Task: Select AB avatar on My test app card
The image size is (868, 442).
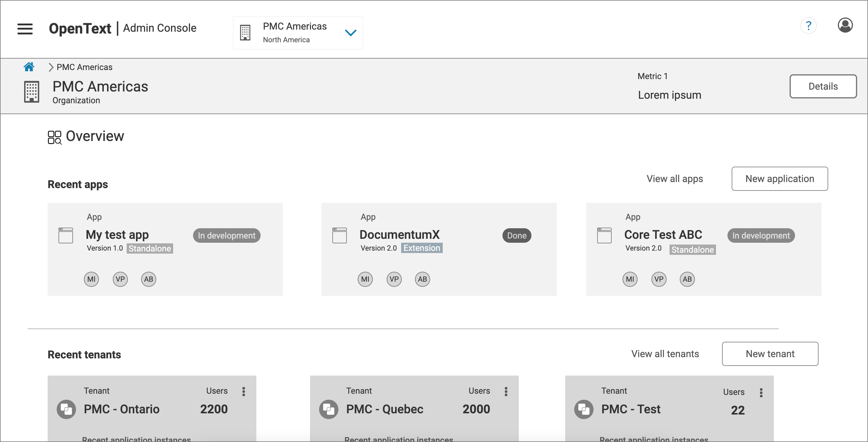Action: tap(149, 279)
